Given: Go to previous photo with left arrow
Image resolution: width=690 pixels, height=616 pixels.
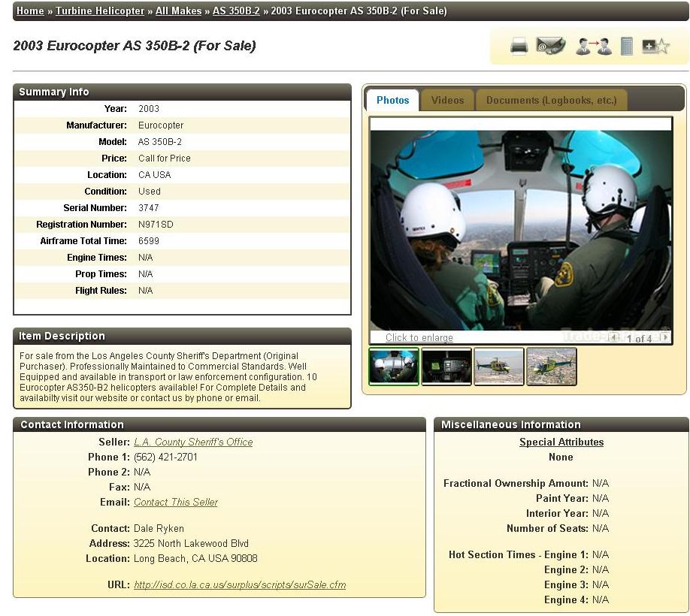Looking at the screenshot, I should [614, 338].
